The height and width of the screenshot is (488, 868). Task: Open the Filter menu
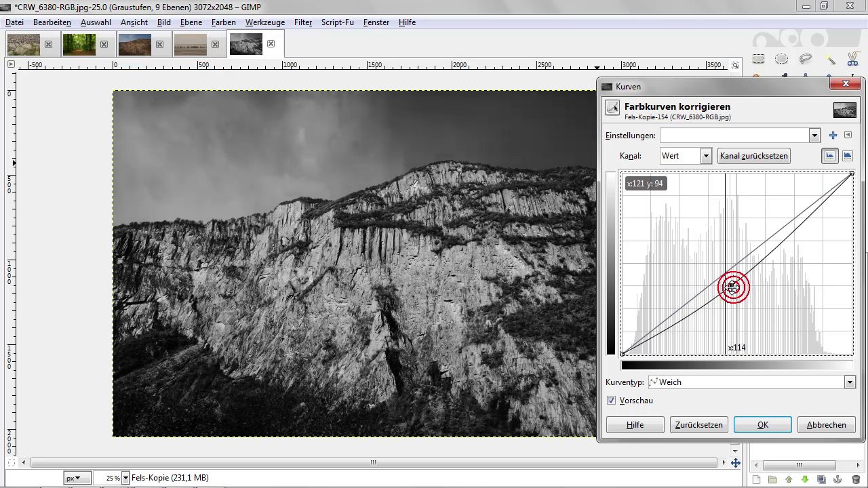(x=302, y=22)
